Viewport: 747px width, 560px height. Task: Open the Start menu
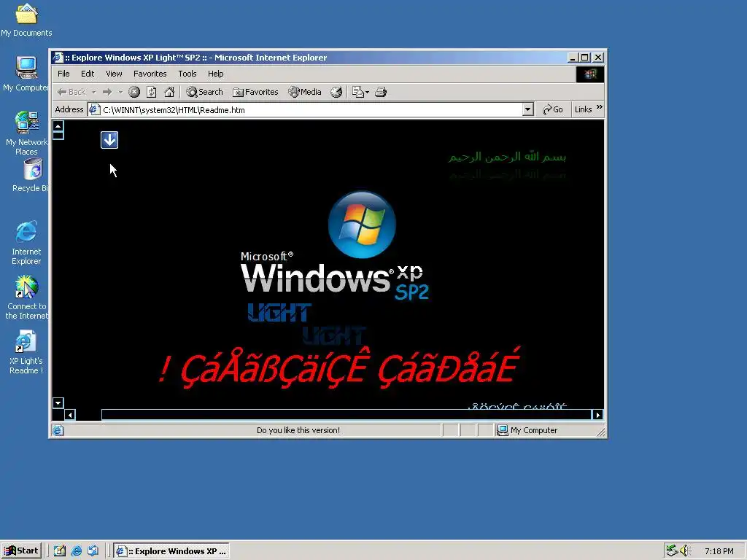[21, 551]
